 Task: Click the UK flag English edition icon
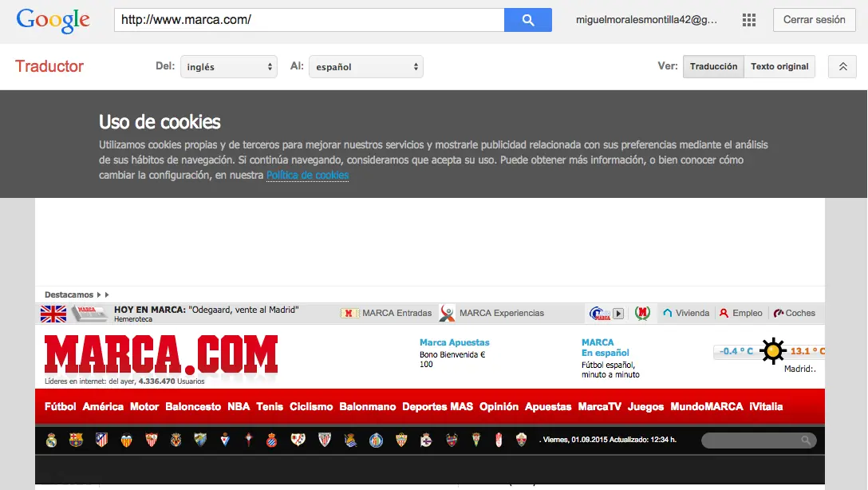53,314
